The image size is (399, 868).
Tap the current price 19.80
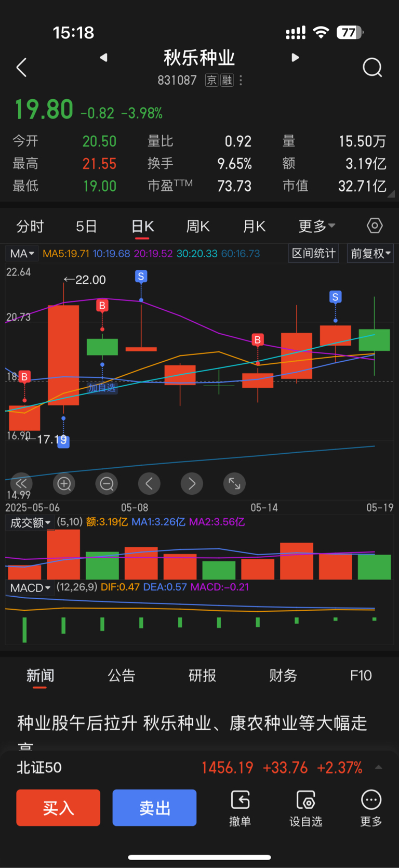[x=44, y=110]
